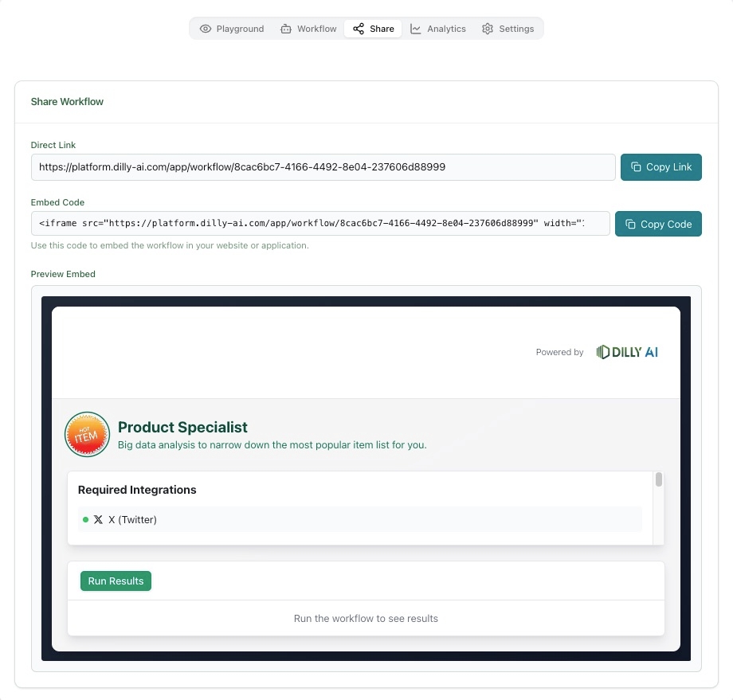Click the Workflow robot icon
This screenshot has height=700, width=733.
(x=286, y=29)
